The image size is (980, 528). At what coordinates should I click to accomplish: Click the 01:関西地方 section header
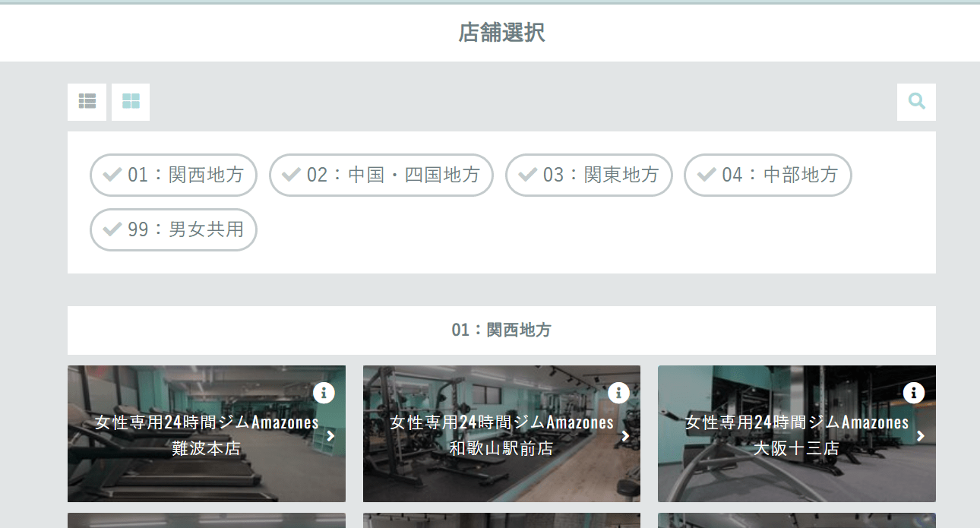pos(501,330)
